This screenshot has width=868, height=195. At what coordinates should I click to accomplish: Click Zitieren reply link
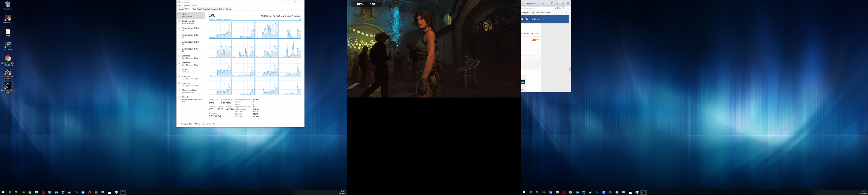tap(536, 34)
